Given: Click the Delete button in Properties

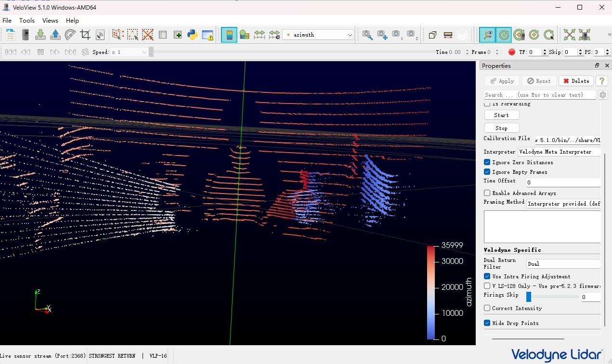Looking at the screenshot, I should tap(576, 81).
